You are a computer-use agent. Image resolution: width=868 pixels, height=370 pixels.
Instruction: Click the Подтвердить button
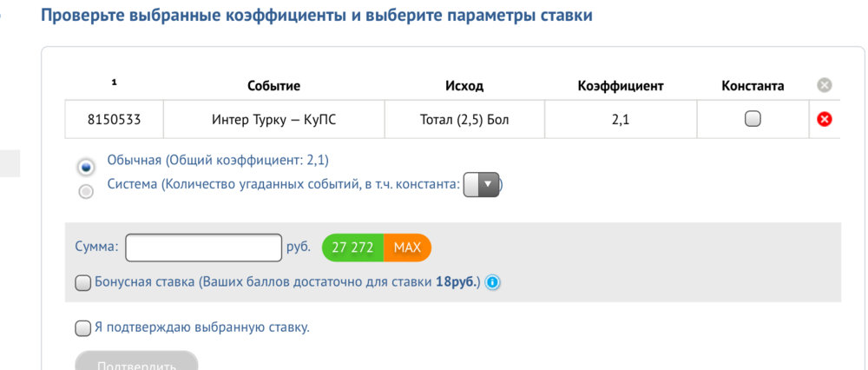[x=137, y=361]
